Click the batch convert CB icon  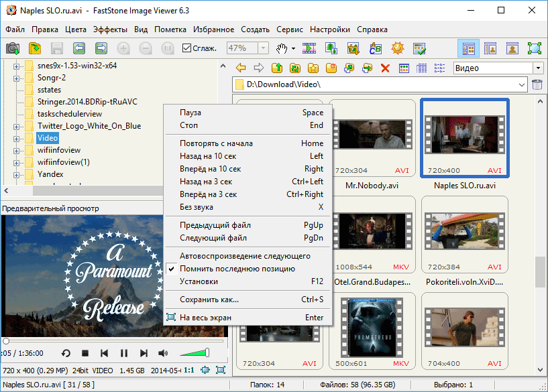[x=376, y=48]
